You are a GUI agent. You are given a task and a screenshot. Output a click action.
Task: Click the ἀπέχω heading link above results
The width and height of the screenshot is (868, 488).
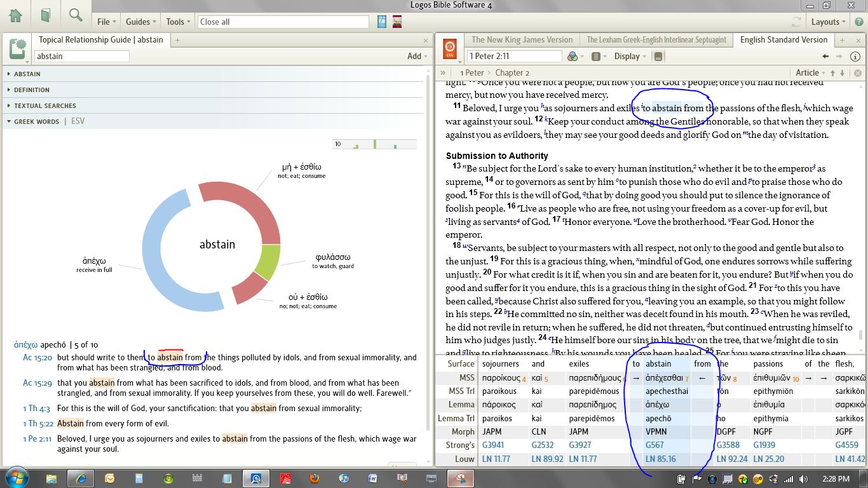coord(26,345)
